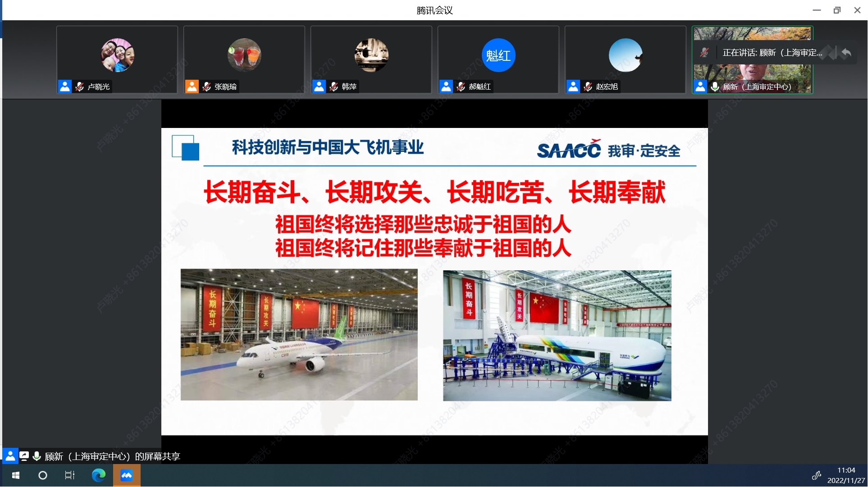Click orange user badge next to 张晓瑜
The width and height of the screenshot is (868, 487).
click(x=192, y=86)
